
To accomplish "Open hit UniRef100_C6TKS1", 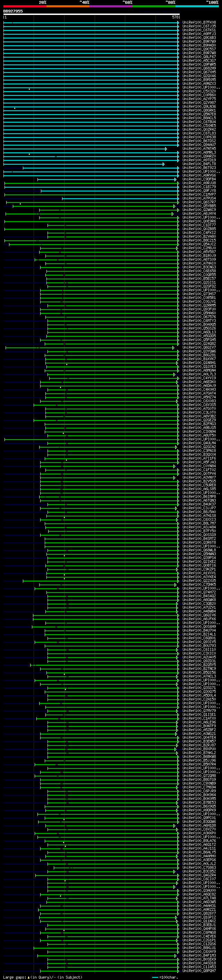I will (x=199, y=30).
